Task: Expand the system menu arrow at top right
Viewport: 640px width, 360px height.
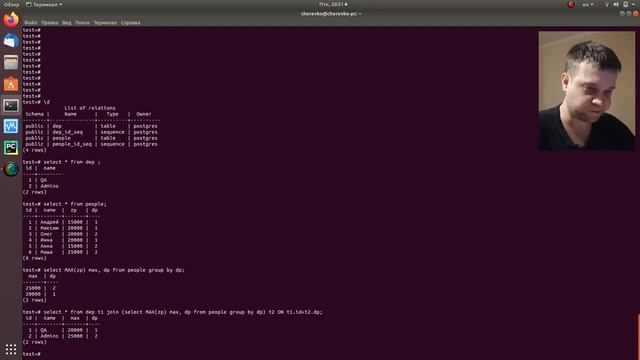Action: coord(633,4)
